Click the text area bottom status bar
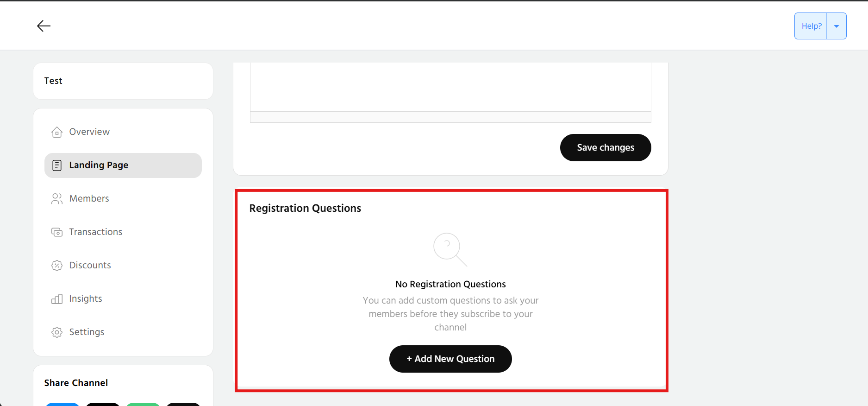This screenshot has width=868, height=406. point(450,117)
